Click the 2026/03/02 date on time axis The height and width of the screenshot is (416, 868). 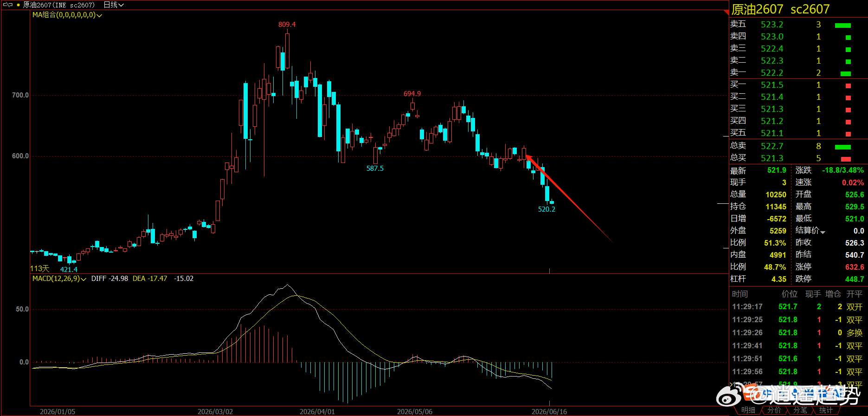[215, 412]
